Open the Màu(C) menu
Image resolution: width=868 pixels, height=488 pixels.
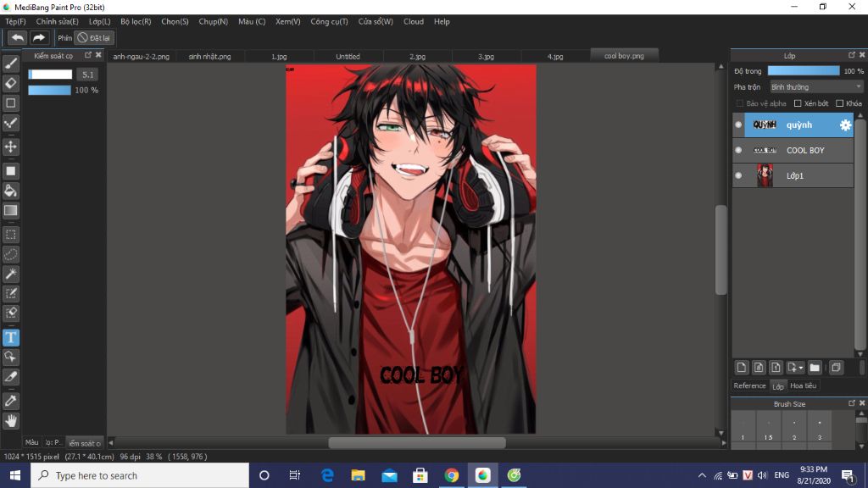252,21
